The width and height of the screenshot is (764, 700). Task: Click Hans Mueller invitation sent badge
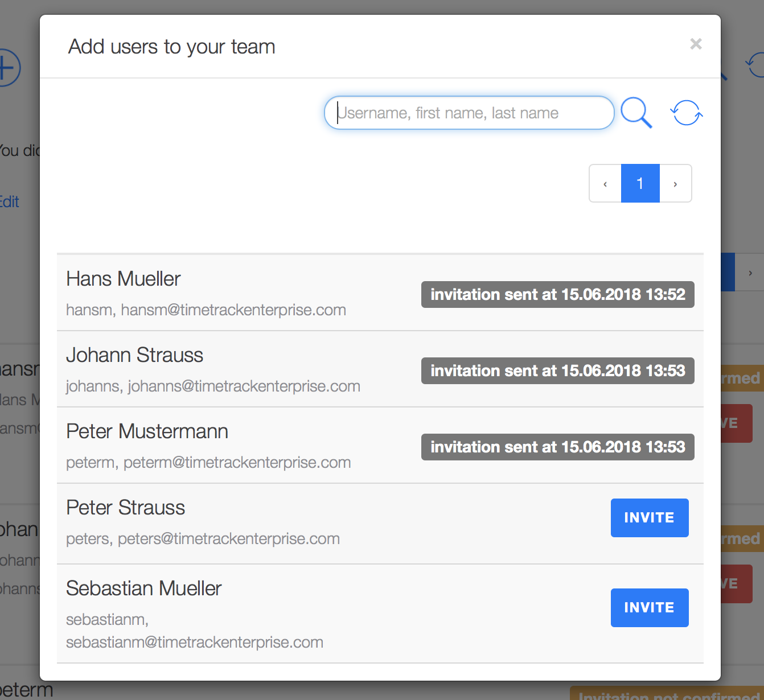tap(558, 294)
